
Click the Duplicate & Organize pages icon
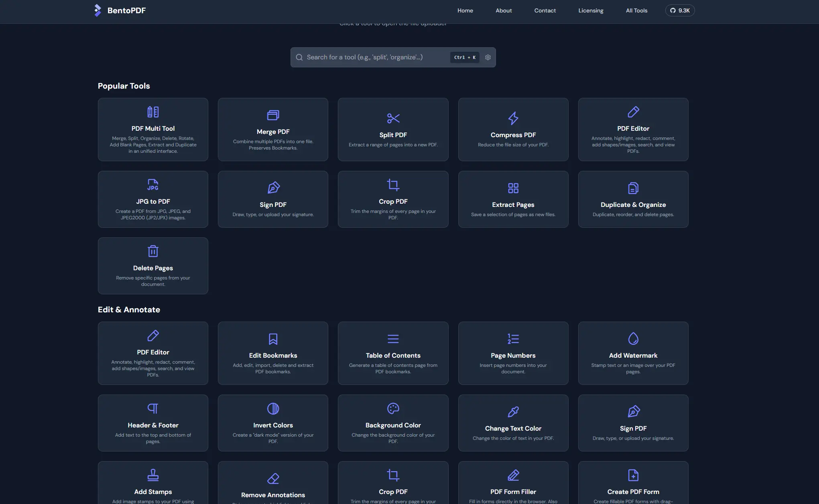click(633, 188)
